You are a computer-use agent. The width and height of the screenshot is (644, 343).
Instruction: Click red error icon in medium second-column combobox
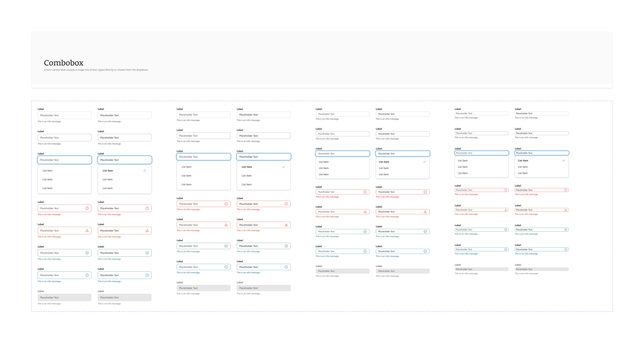pos(286,204)
